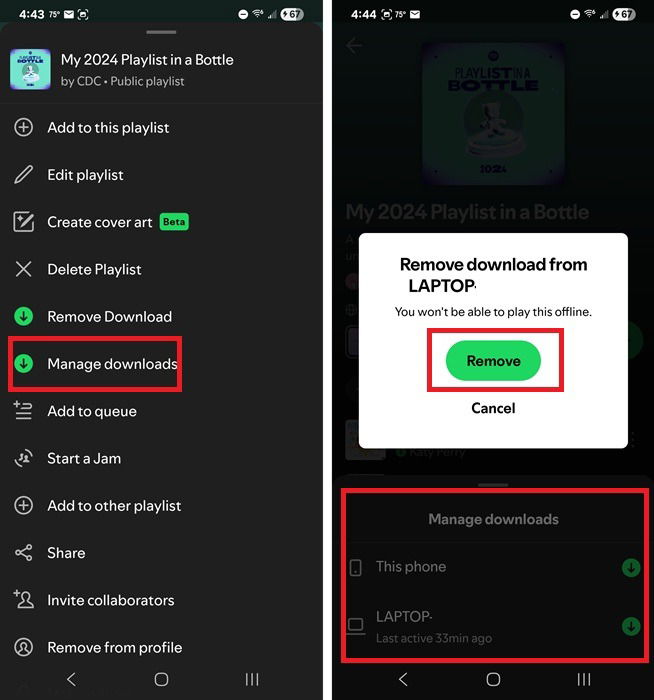Tap Android home button on left phone

pos(161,679)
